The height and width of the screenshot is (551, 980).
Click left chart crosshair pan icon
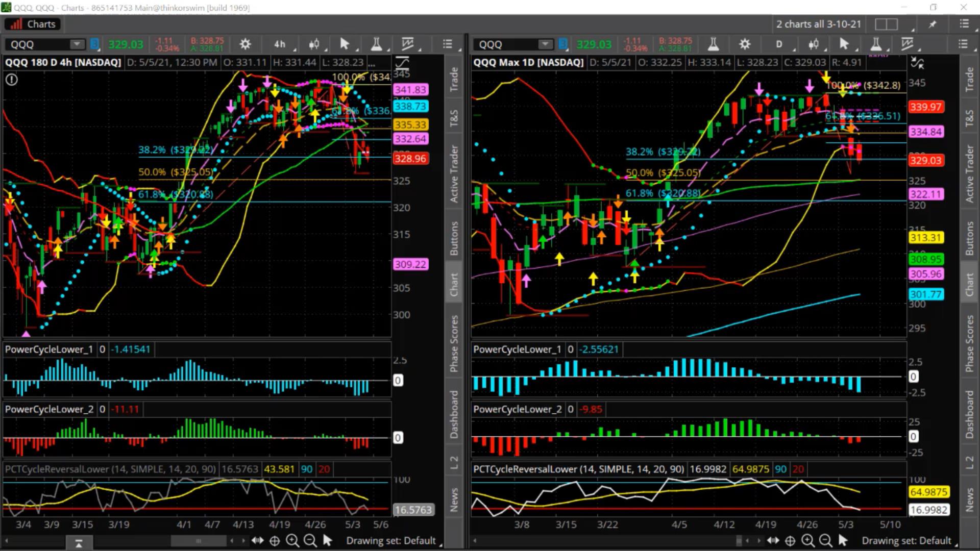275,541
